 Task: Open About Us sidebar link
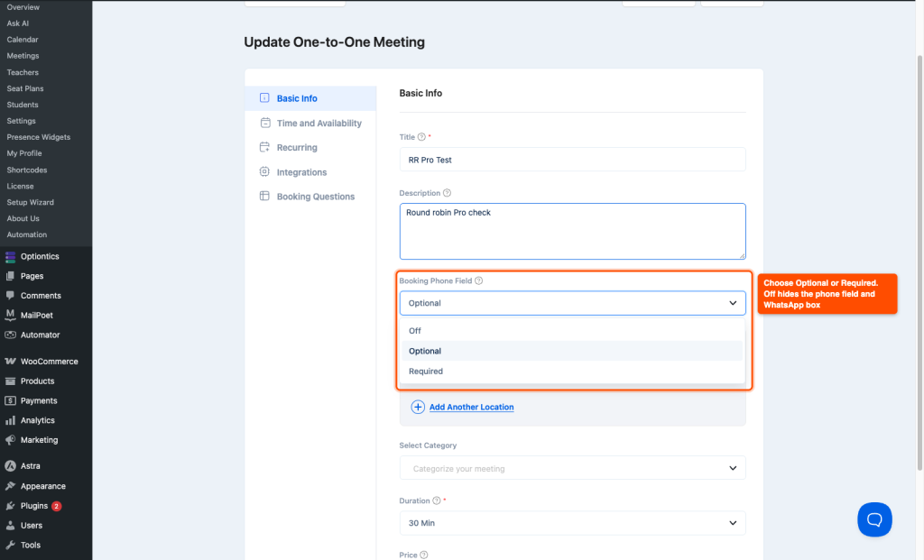pos(23,218)
